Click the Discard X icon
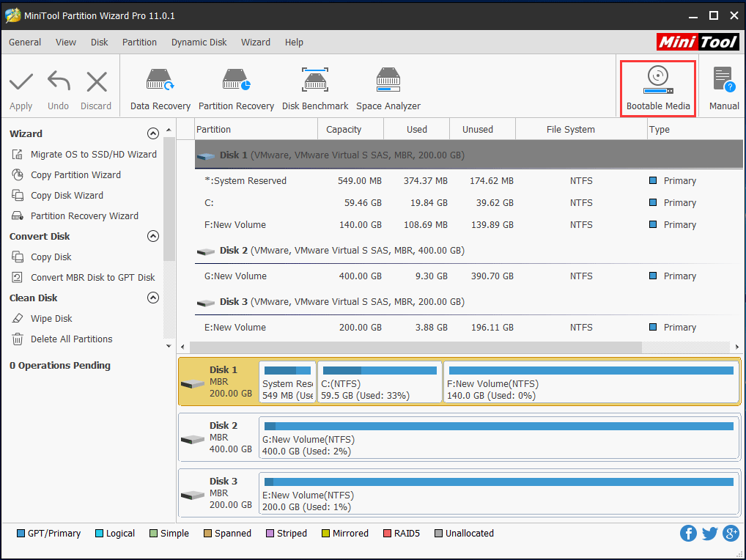Viewport: 746px width, 560px height. pyautogui.click(x=97, y=81)
